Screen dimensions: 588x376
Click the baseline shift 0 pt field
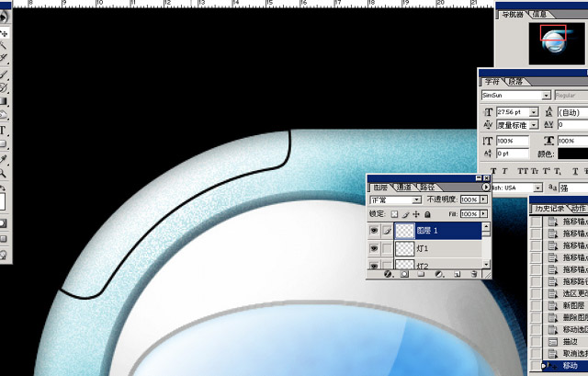513,154
